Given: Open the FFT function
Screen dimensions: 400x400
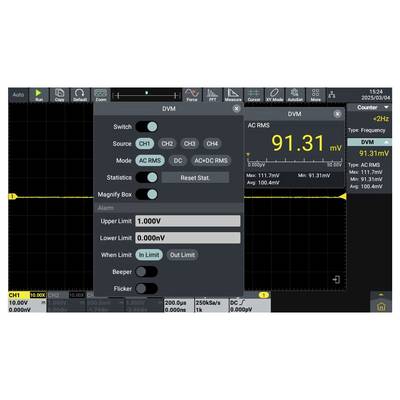Looking at the screenshot, I should (212, 95).
